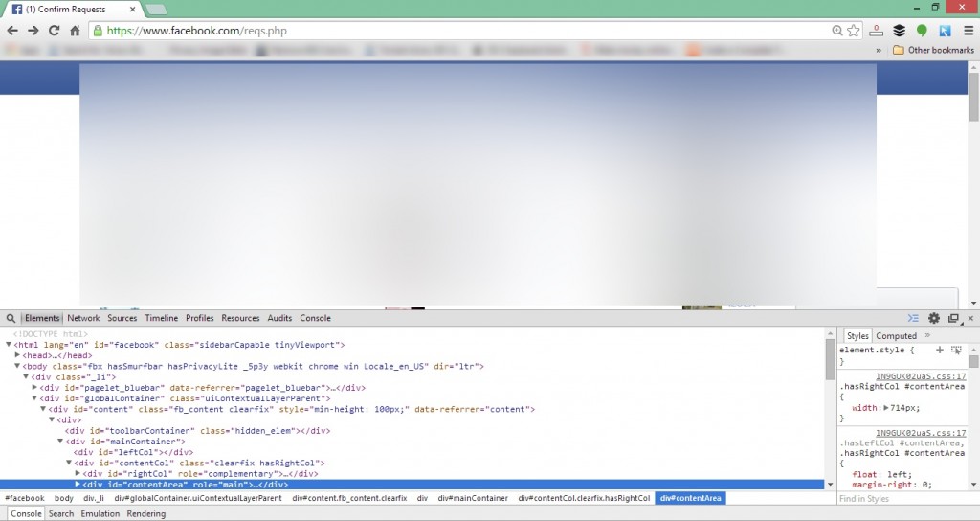Collapse the body element node
The width and height of the screenshot is (980, 521).
17,366
